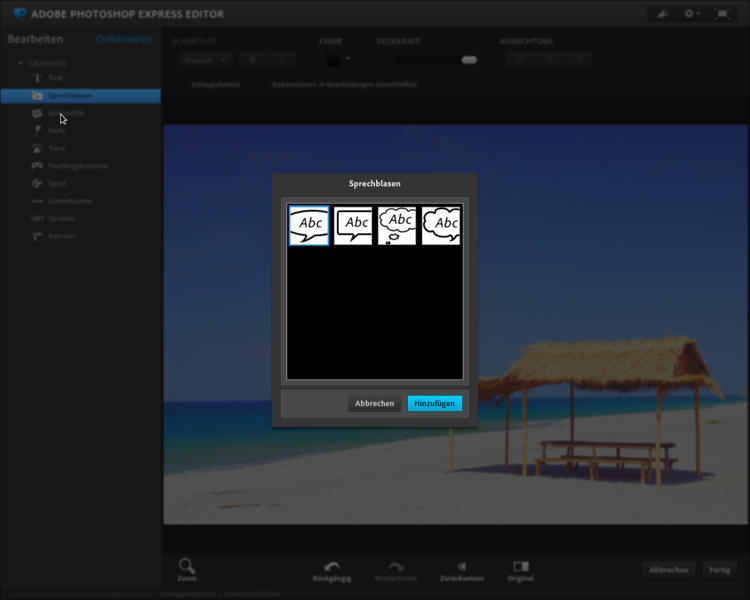
Task: Click the Fertig button
Action: click(719, 570)
